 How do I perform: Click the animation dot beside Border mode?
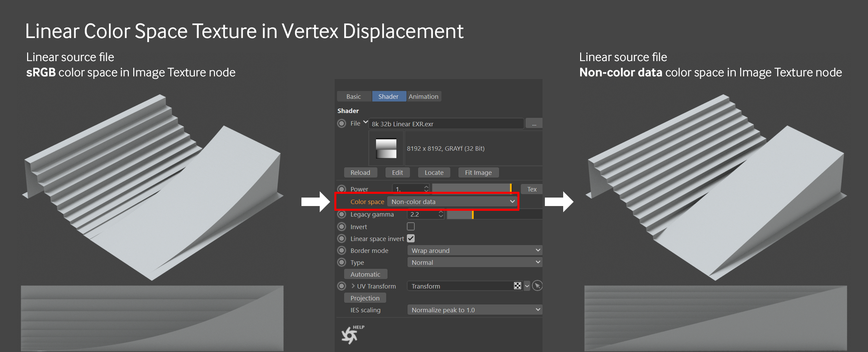(342, 251)
